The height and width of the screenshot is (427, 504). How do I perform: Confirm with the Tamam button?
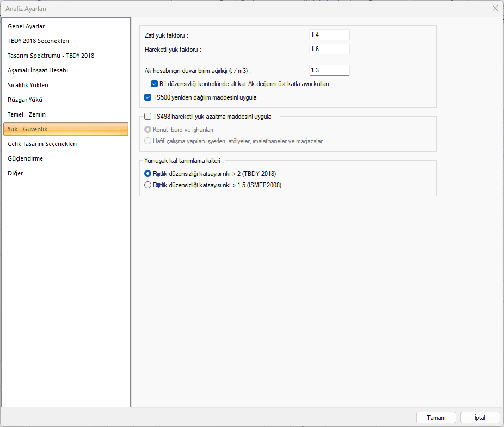pyautogui.click(x=436, y=418)
